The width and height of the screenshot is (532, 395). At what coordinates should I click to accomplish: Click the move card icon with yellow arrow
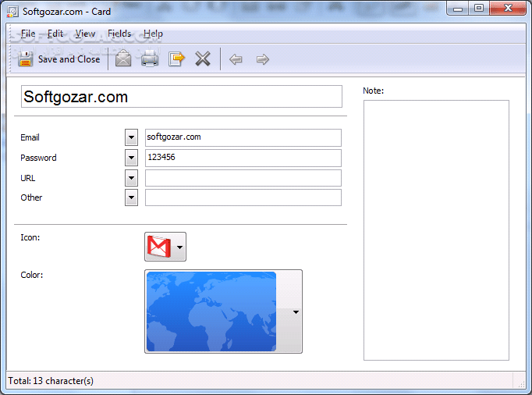[x=176, y=59]
